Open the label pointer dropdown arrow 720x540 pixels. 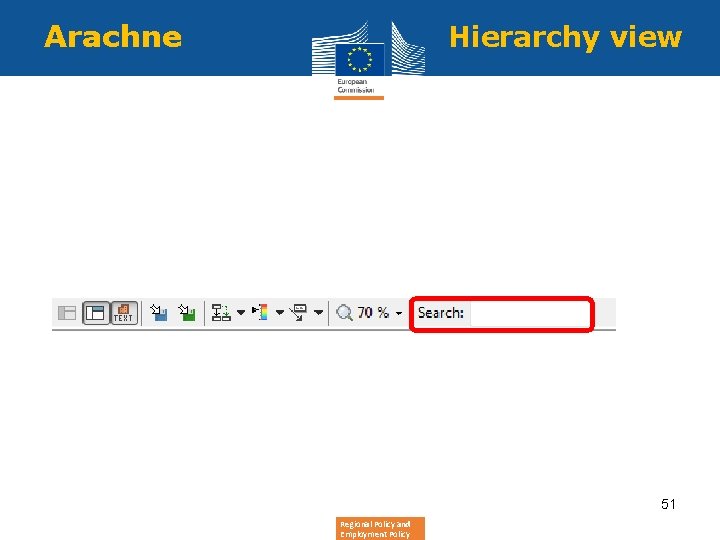(318, 313)
